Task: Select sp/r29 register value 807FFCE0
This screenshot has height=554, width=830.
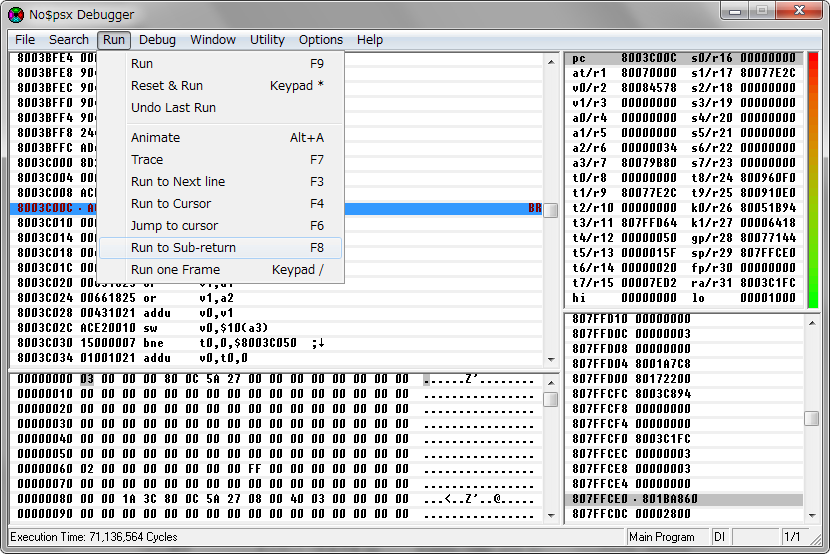Action: click(768, 253)
